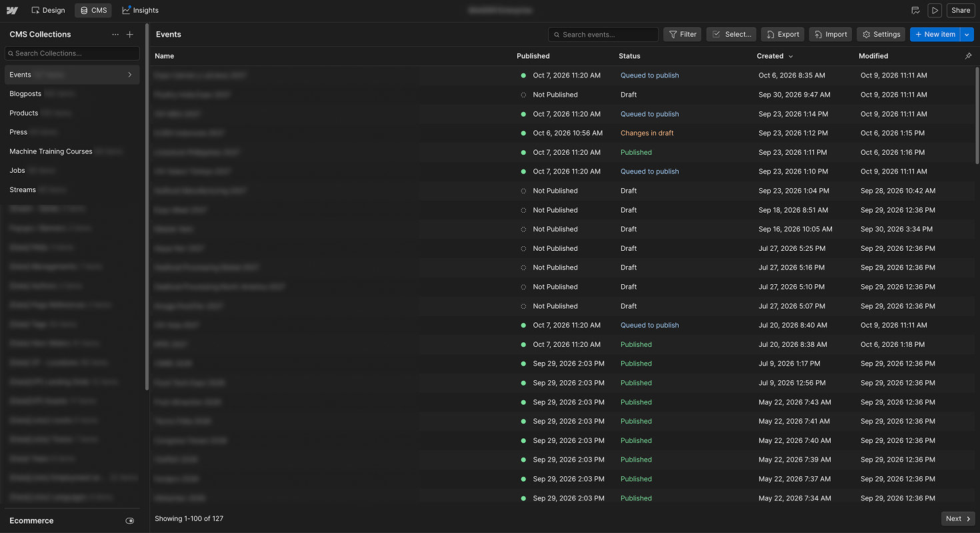Open the three-dot options for CMS Collections
Viewport: 980px width, 533px height.
[x=115, y=35]
